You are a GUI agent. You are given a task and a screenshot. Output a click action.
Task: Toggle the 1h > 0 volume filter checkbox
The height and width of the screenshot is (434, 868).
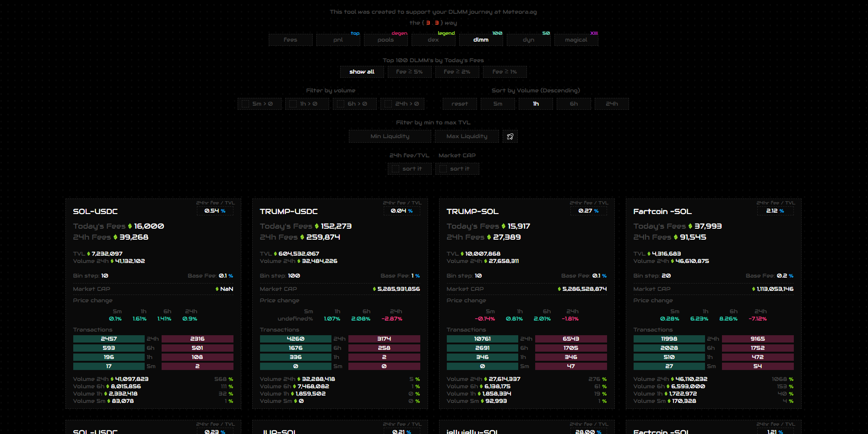click(293, 104)
